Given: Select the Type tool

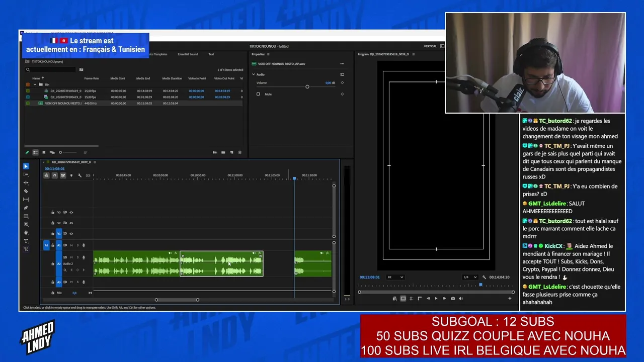Looking at the screenshot, I should 26,241.
